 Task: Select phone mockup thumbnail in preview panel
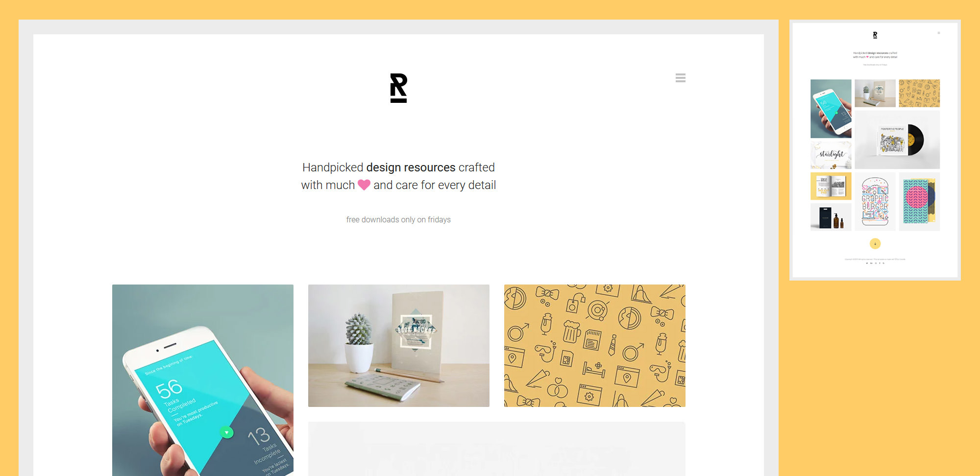(x=831, y=109)
